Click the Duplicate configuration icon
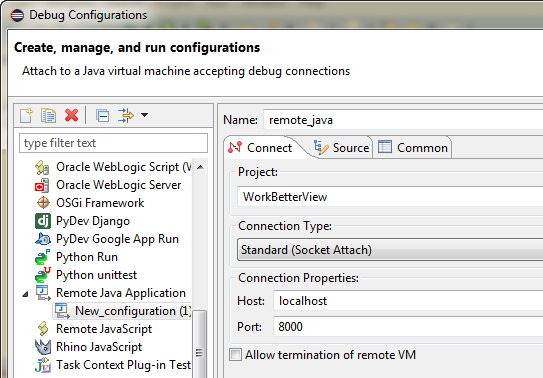The image size is (543, 378). pyautogui.click(x=48, y=116)
